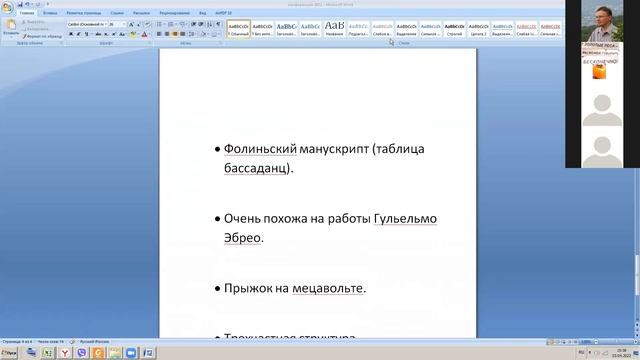The width and height of the screenshot is (640, 360).
Task: Customize quick access toolbar dropdown
Action: (47, 4)
